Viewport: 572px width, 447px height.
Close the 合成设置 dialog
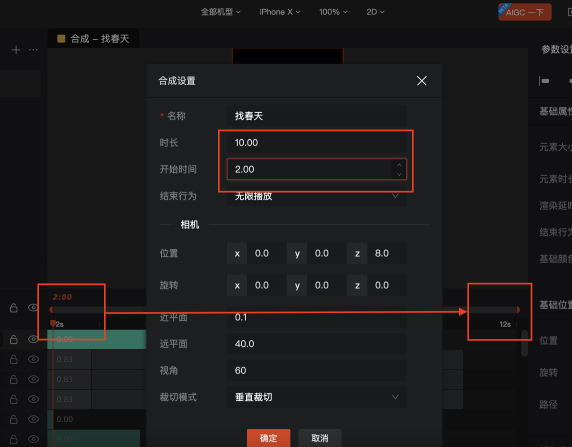pyautogui.click(x=421, y=81)
